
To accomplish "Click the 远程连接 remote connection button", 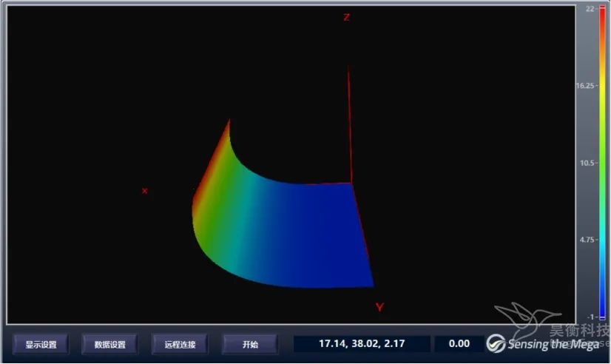I will coord(180,344).
